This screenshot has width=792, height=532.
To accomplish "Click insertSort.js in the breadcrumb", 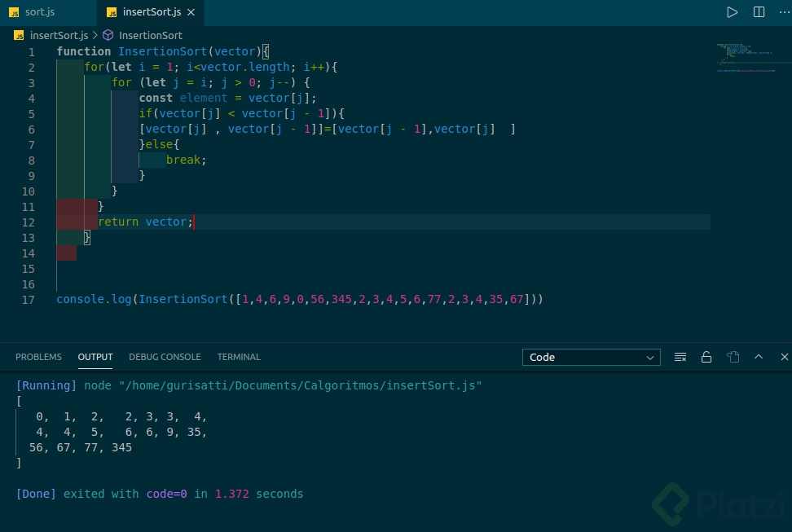I will click(59, 35).
